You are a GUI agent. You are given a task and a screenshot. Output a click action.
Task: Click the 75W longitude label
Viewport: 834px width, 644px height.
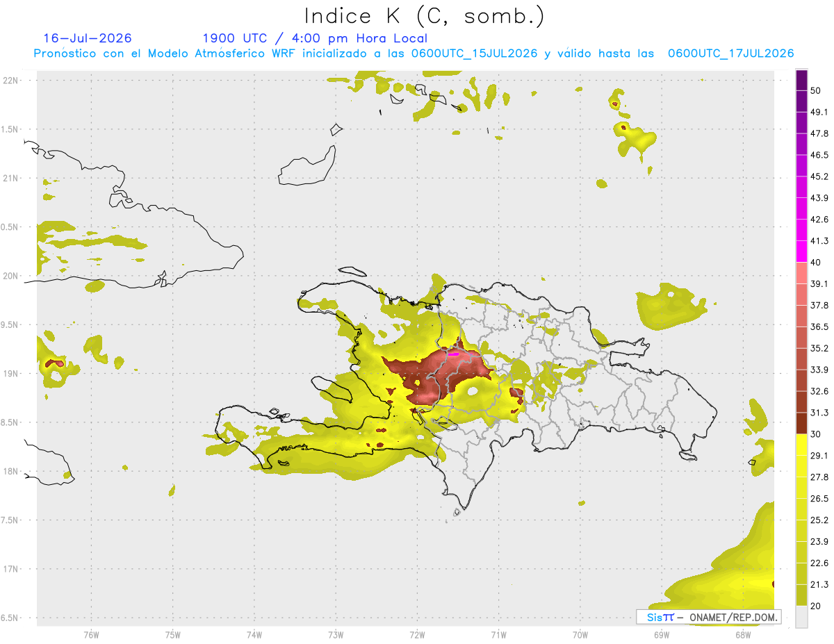(x=173, y=634)
